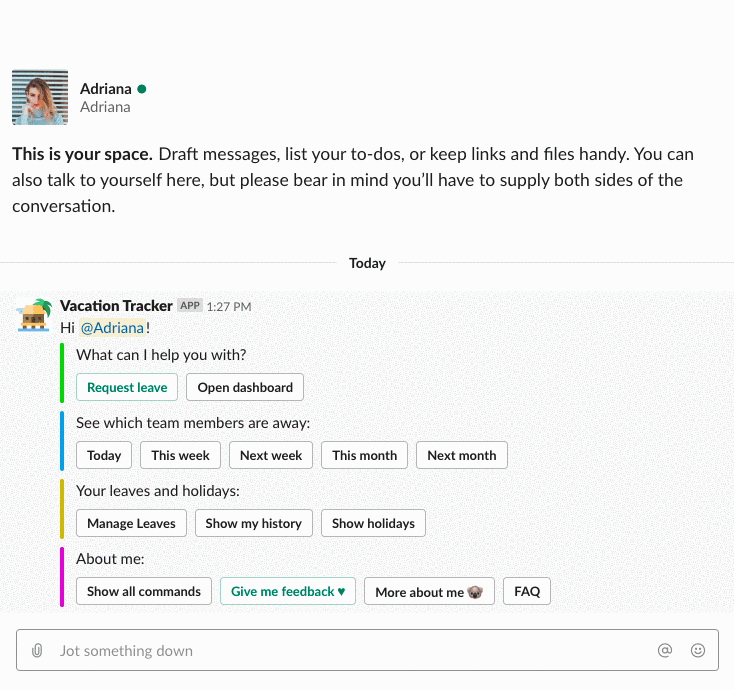
Task: Click the @ mention icon in message box
Action: pyautogui.click(x=665, y=650)
